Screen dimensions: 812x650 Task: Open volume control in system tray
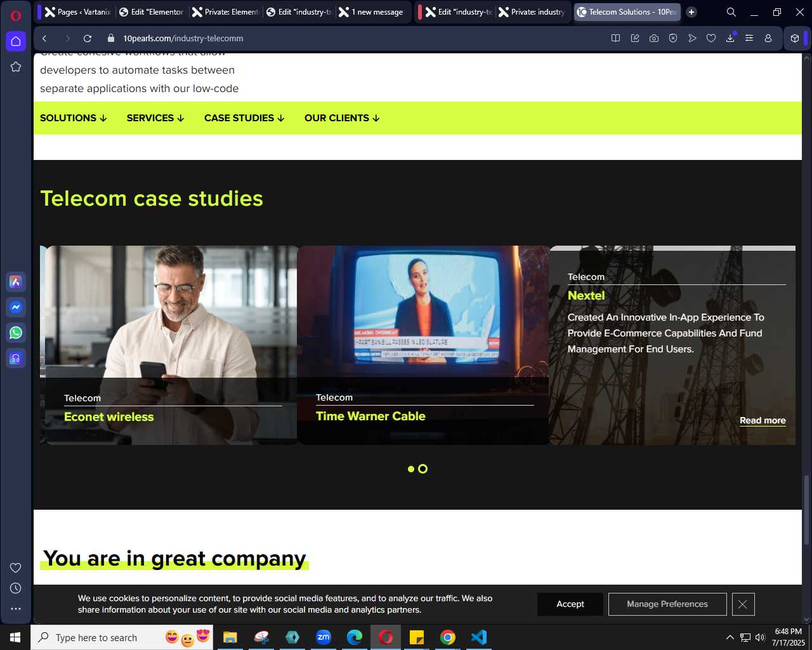[x=760, y=637]
